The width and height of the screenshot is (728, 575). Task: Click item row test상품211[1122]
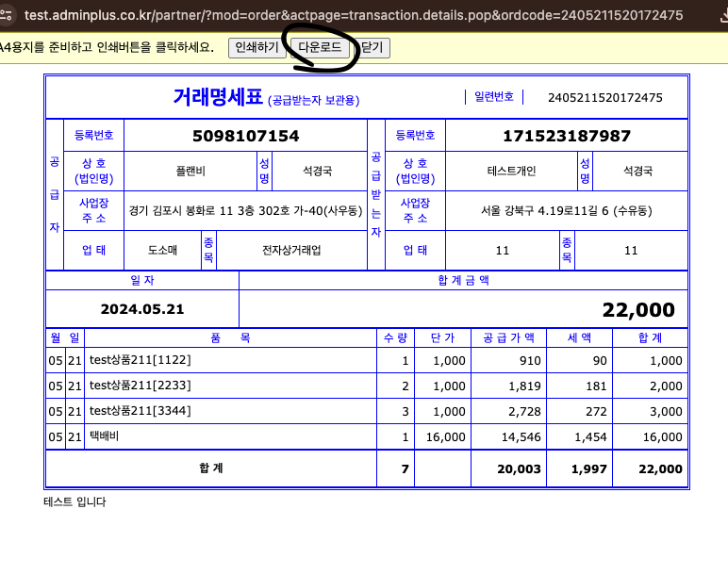point(141,360)
